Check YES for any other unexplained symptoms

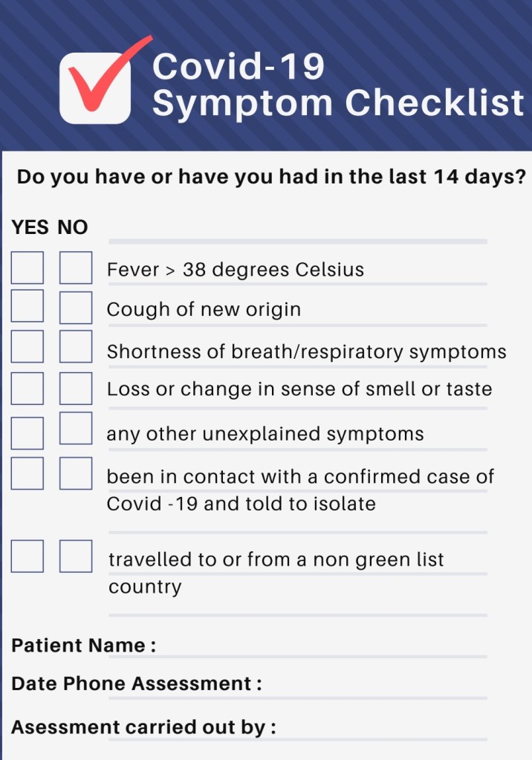tap(27, 432)
